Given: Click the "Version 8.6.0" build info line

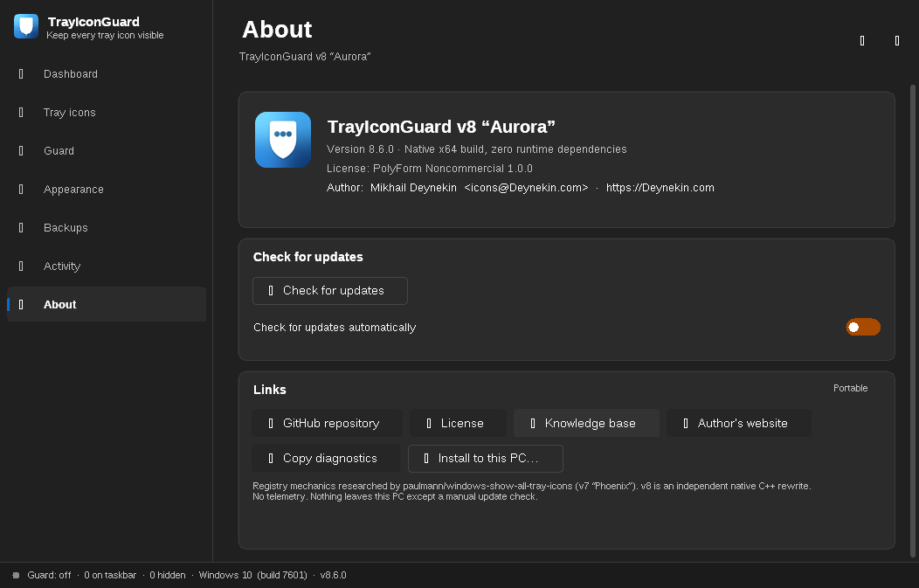Looking at the screenshot, I should click(x=476, y=149).
